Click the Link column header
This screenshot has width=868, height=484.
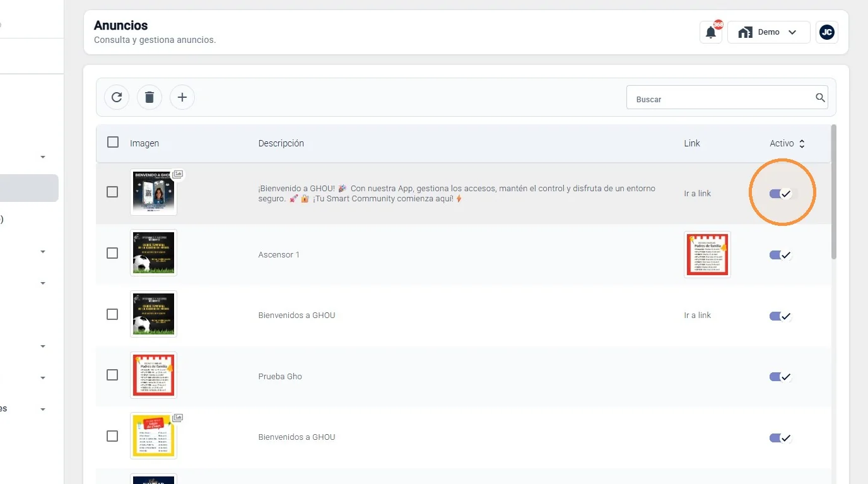coord(692,144)
